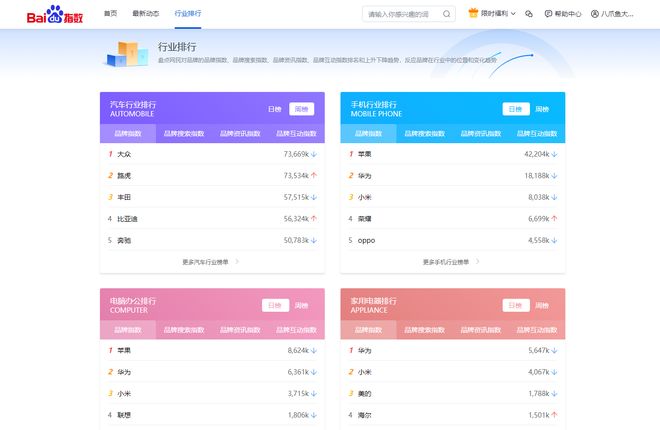This screenshot has width=660, height=430.
Task: Open 品牌互动指数 tab in automobile card
Action: 296,133
